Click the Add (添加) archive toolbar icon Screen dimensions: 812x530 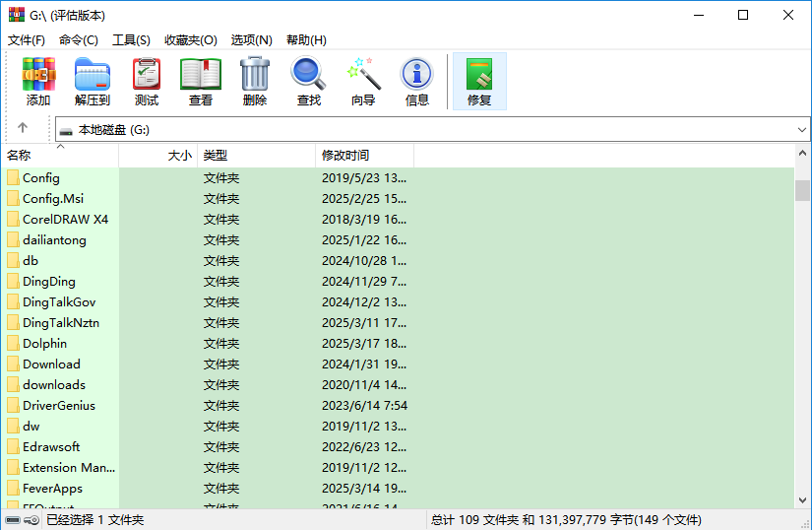38,81
